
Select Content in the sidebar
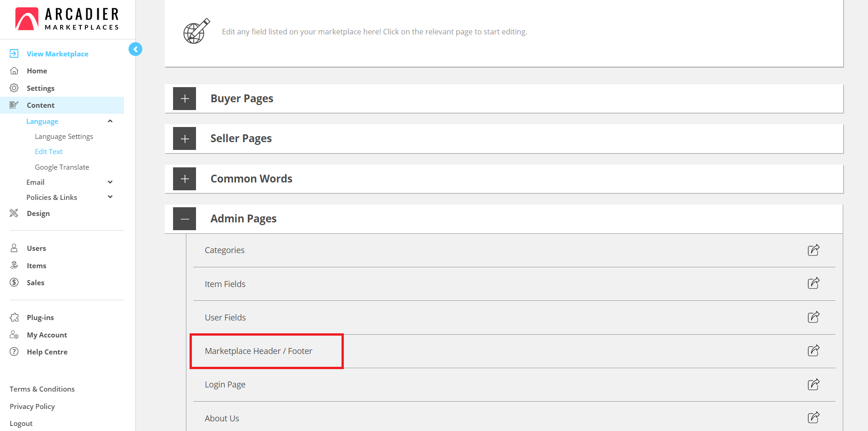[x=40, y=105]
